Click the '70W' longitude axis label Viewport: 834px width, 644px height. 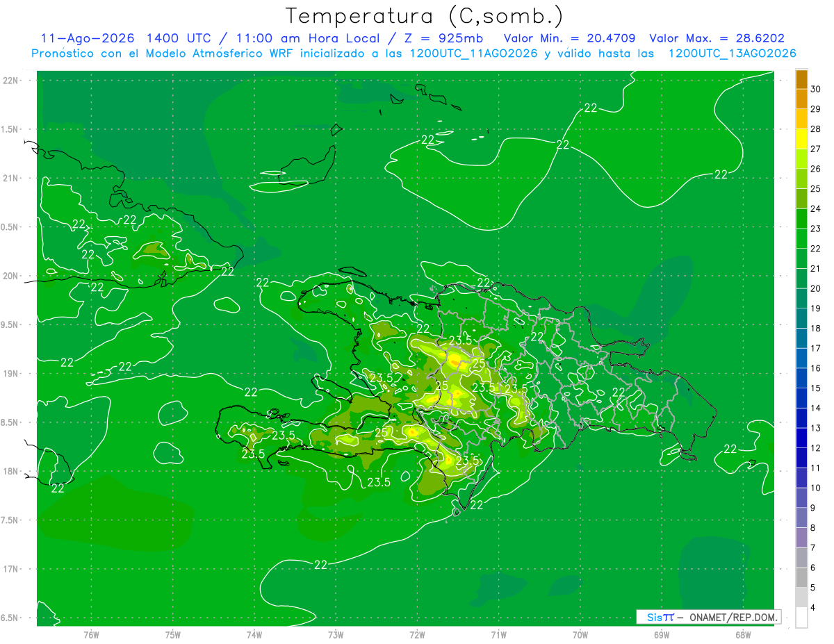click(580, 634)
